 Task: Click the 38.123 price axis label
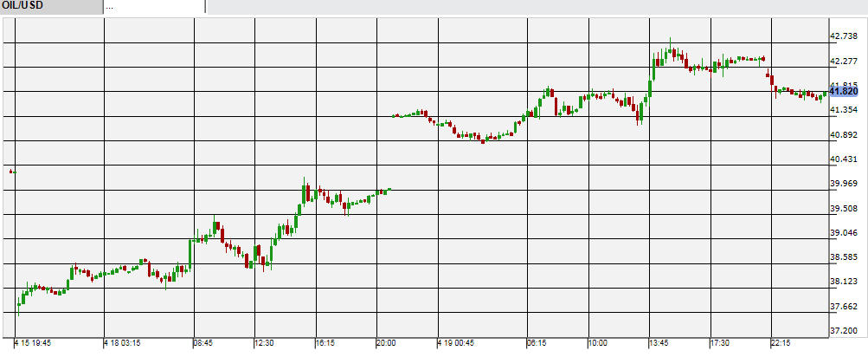844,282
